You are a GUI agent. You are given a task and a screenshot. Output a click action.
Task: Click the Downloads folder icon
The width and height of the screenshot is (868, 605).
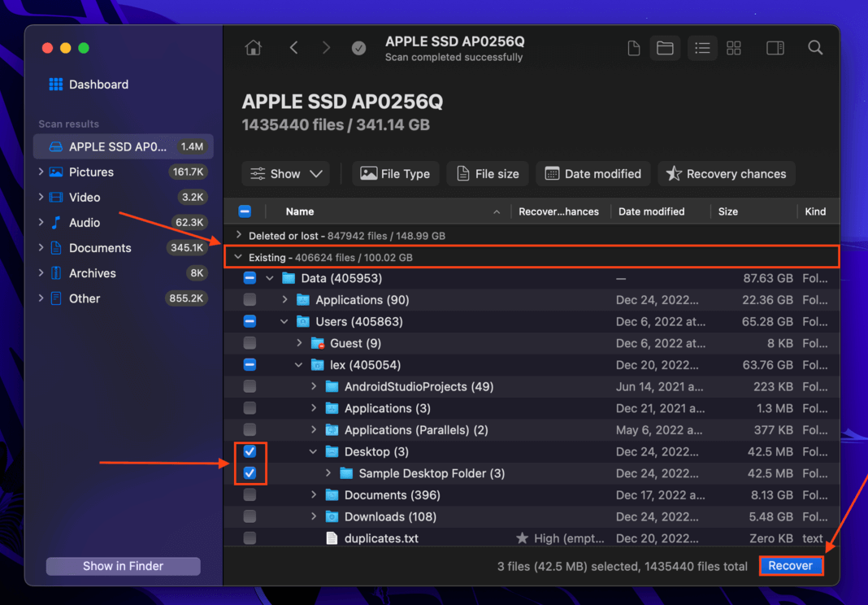[x=332, y=517]
